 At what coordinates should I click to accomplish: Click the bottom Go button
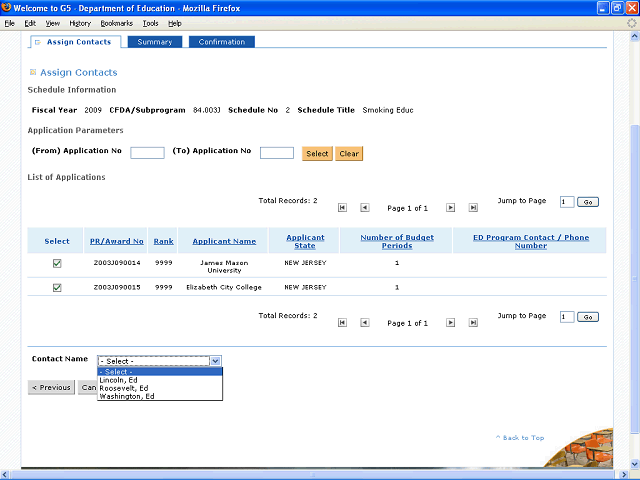tap(588, 317)
